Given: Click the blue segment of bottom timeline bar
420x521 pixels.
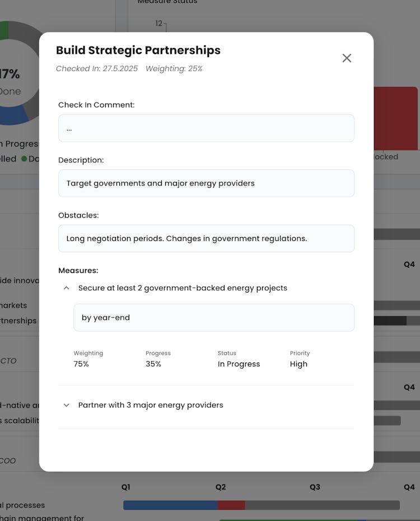Looking at the screenshot, I should (170, 505).
